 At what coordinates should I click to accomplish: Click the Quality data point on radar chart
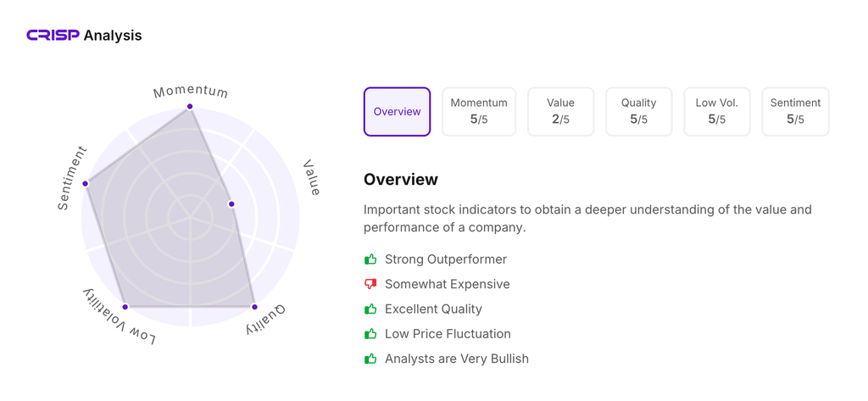pos(254,307)
